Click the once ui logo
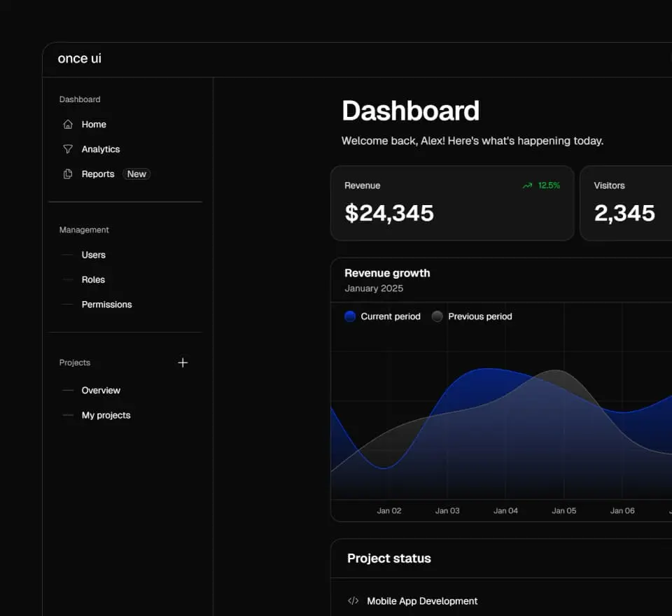 click(79, 59)
